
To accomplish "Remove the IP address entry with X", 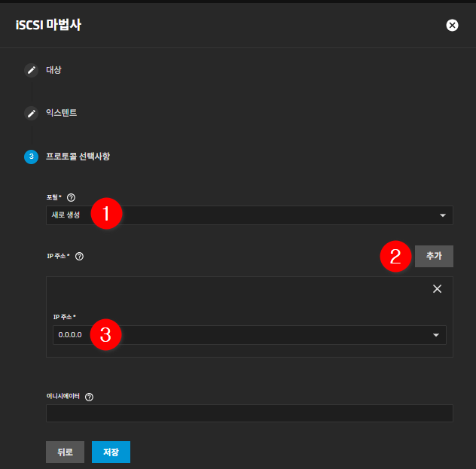I will 437,289.
